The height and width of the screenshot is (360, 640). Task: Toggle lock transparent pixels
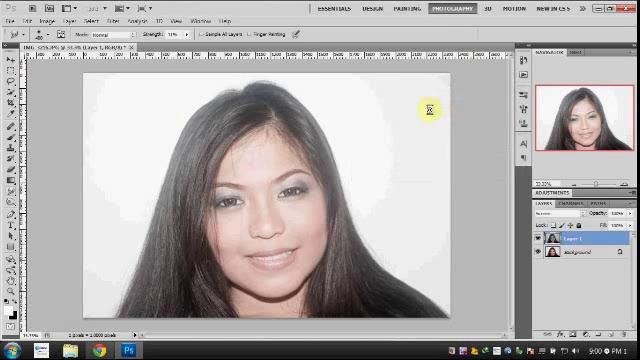553,225
